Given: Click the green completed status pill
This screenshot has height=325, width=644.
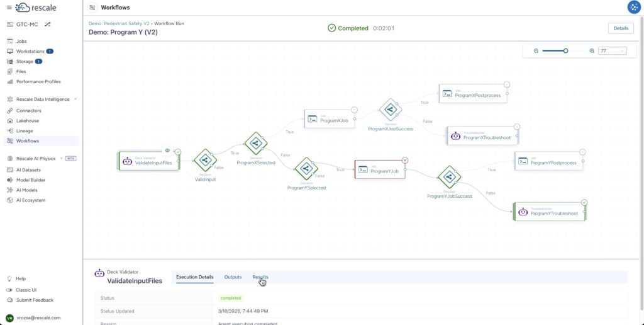Looking at the screenshot, I should [x=230, y=298].
